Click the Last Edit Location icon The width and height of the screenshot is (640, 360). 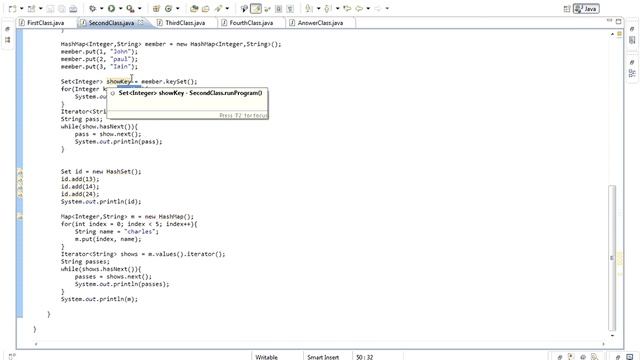coord(347,9)
